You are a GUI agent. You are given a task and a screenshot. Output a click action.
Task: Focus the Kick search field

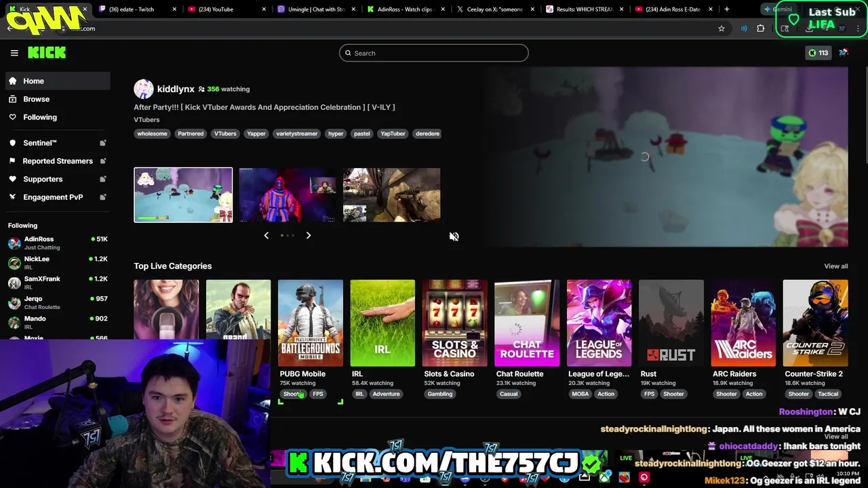[434, 53]
